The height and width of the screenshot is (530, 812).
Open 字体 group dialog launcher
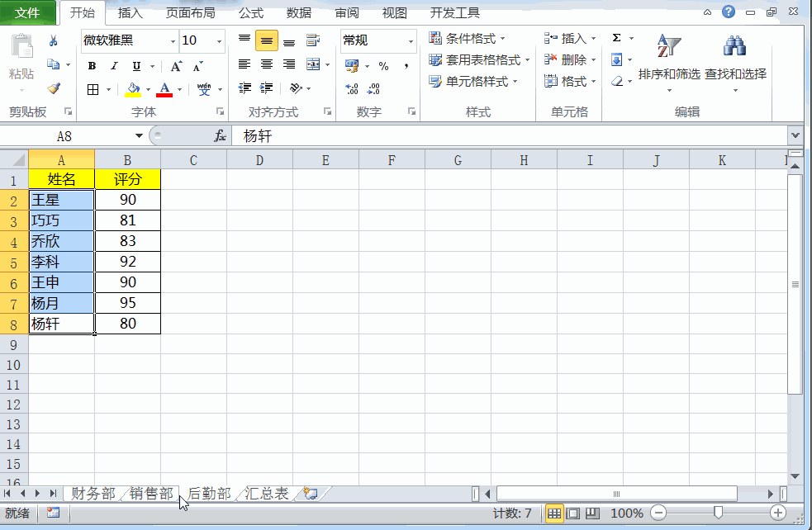(x=220, y=111)
